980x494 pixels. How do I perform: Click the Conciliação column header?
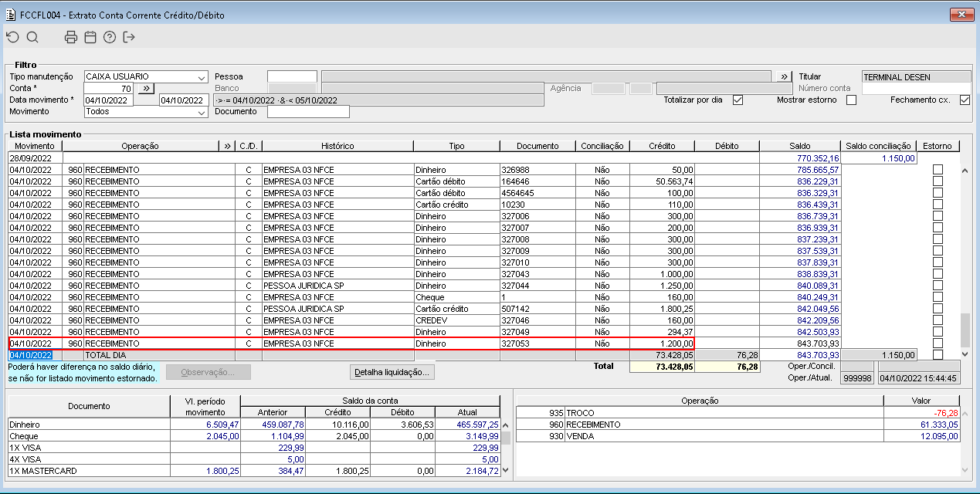point(602,146)
